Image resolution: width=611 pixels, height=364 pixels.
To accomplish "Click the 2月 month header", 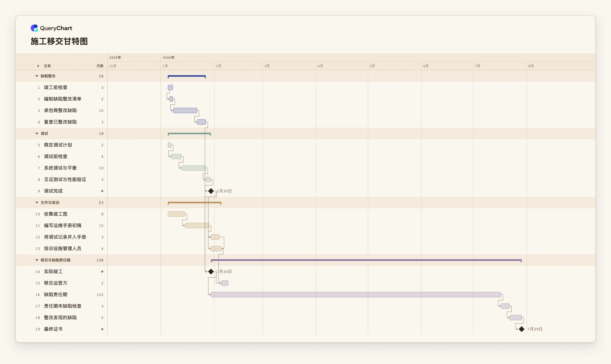I will click(219, 66).
